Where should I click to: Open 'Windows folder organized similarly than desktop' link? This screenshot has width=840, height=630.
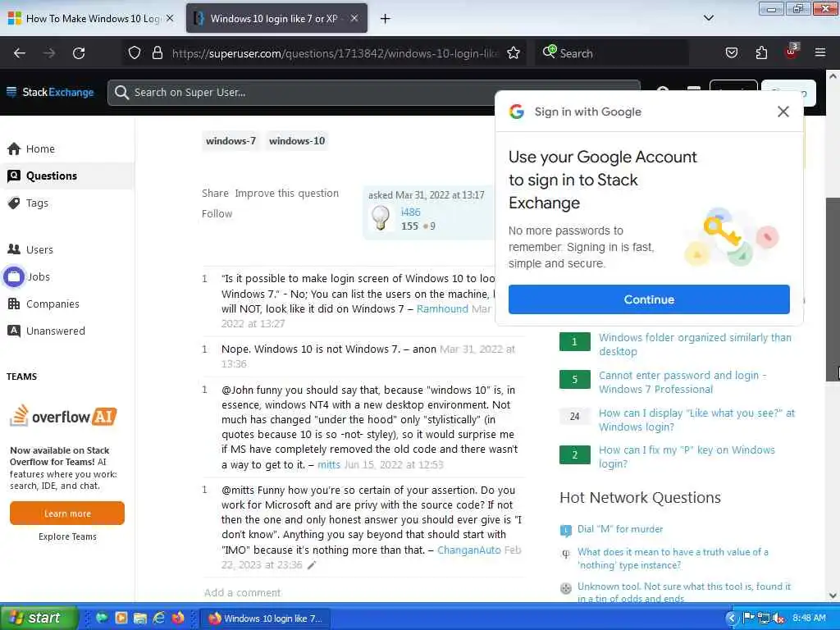click(x=695, y=344)
